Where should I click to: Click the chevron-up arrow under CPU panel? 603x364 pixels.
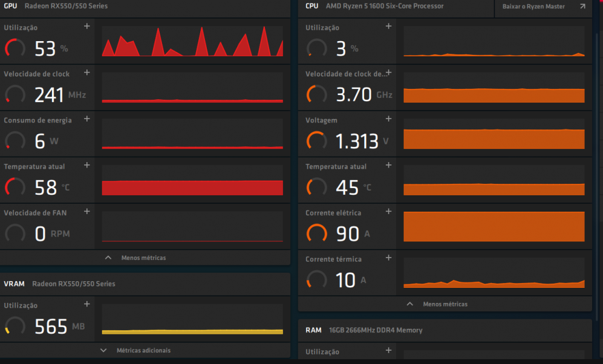[410, 304]
